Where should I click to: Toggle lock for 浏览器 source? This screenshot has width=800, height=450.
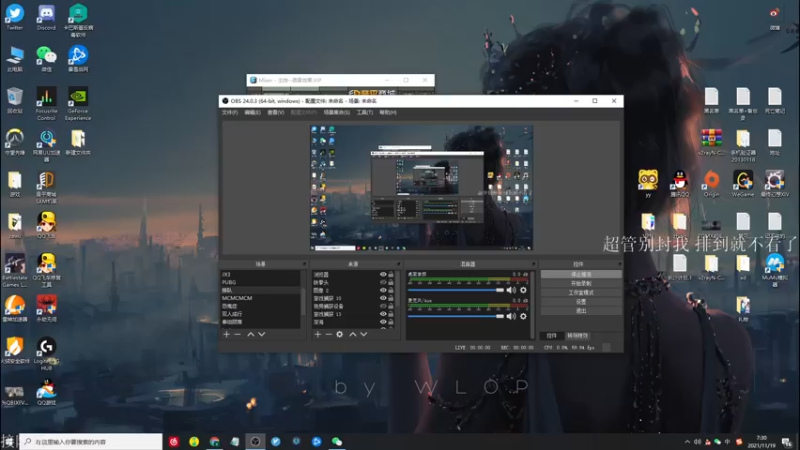coord(391,274)
